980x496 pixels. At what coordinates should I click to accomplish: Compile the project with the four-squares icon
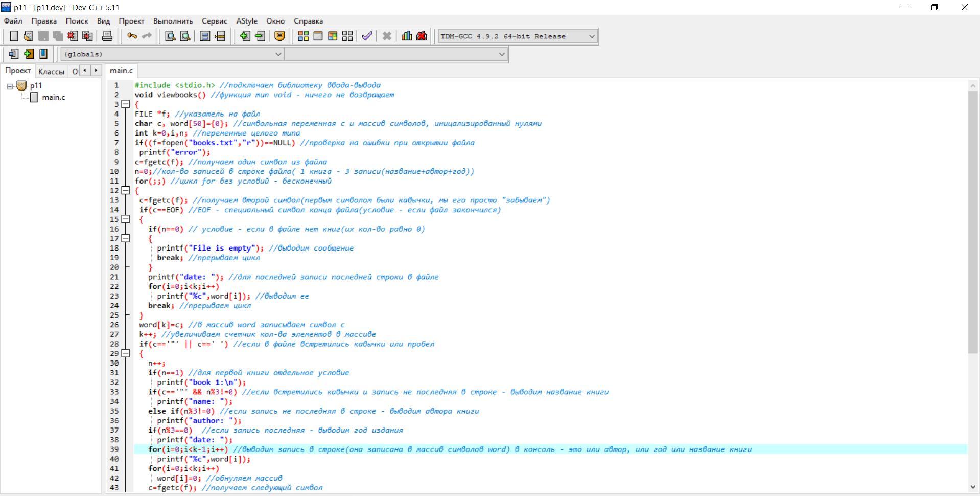tap(304, 36)
